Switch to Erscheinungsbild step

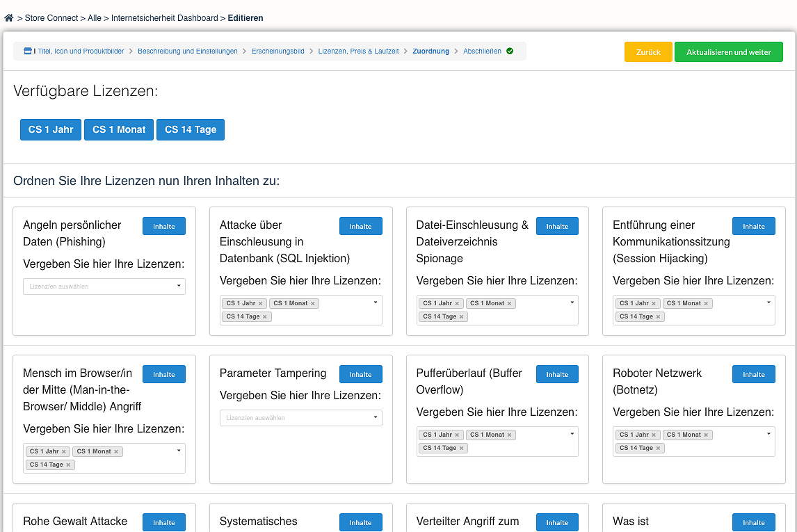click(277, 51)
